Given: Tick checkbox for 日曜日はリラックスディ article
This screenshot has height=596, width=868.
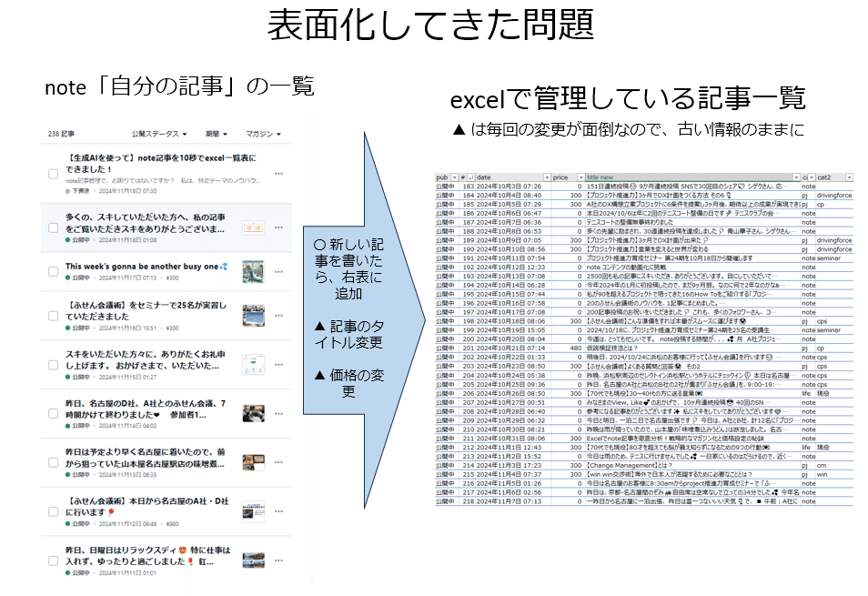Looking at the screenshot, I should click(x=53, y=561).
